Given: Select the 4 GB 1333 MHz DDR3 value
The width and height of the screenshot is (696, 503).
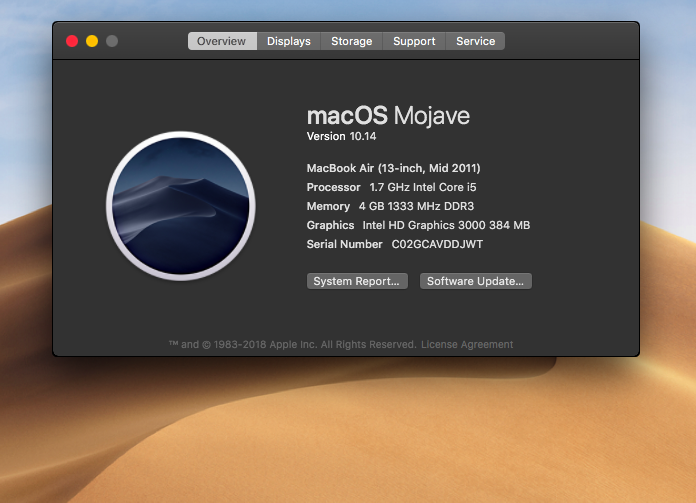Looking at the screenshot, I should coord(416,206).
